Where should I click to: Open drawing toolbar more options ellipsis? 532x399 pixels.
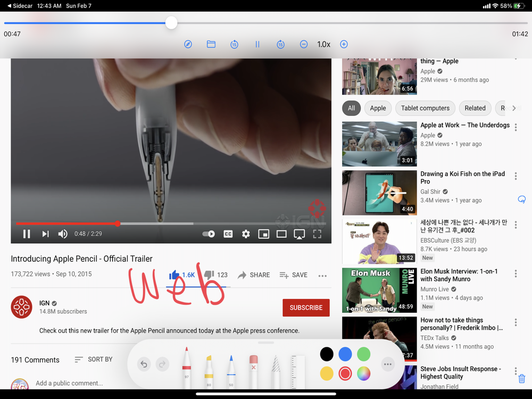[388, 364]
